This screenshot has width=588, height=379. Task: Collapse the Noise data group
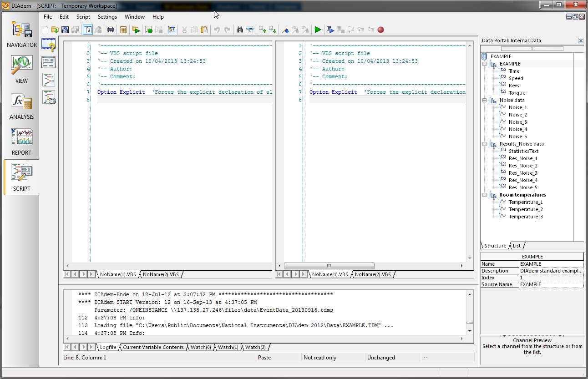(x=485, y=100)
